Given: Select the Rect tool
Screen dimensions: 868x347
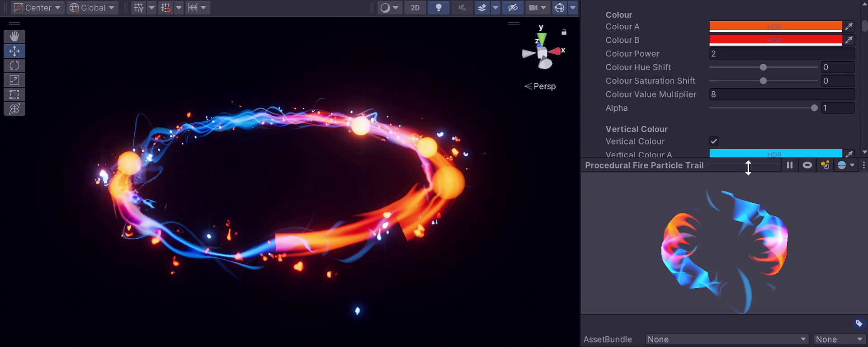Looking at the screenshot, I should [14, 94].
